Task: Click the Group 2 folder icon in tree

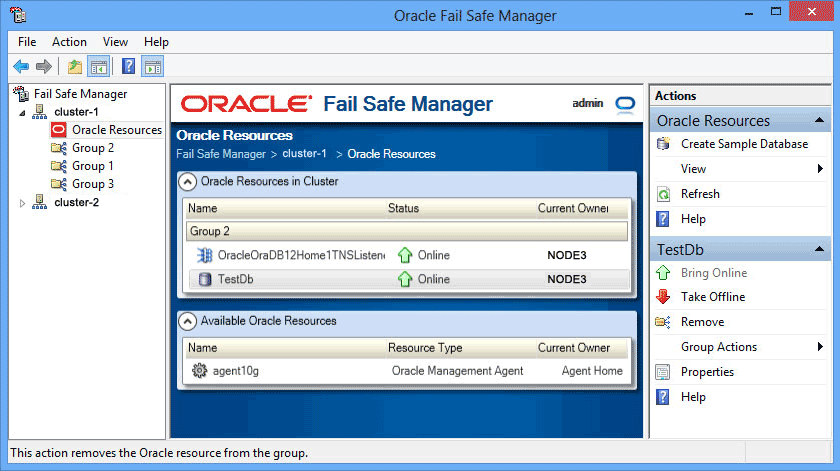Action: (x=58, y=148)
